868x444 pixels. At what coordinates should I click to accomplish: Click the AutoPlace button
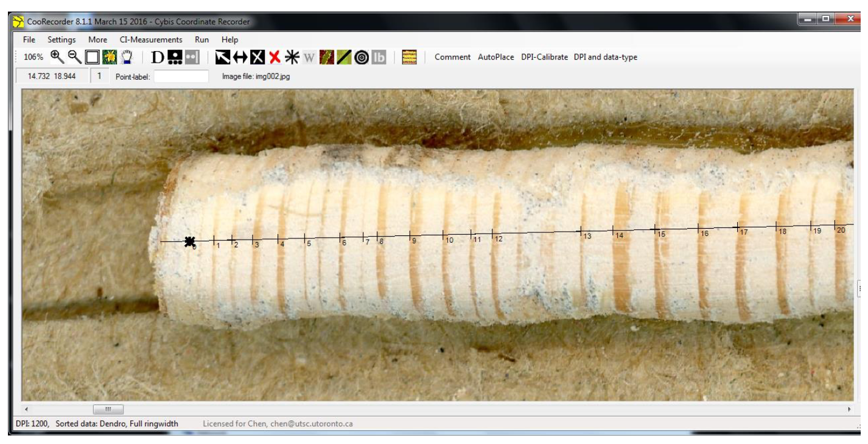pyautogui.click(x=495, y=57)
